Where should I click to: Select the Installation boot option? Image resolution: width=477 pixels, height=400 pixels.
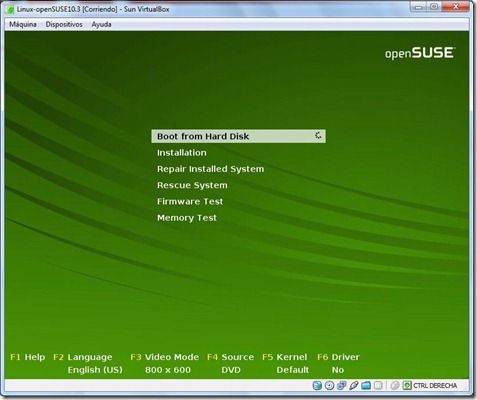click(182, 153)
